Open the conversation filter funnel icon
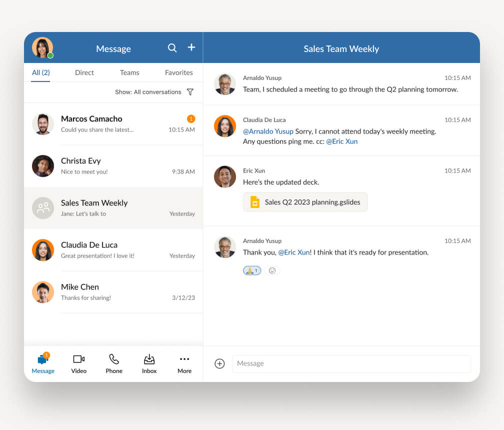The image size is (504, 430). (190, 92)
